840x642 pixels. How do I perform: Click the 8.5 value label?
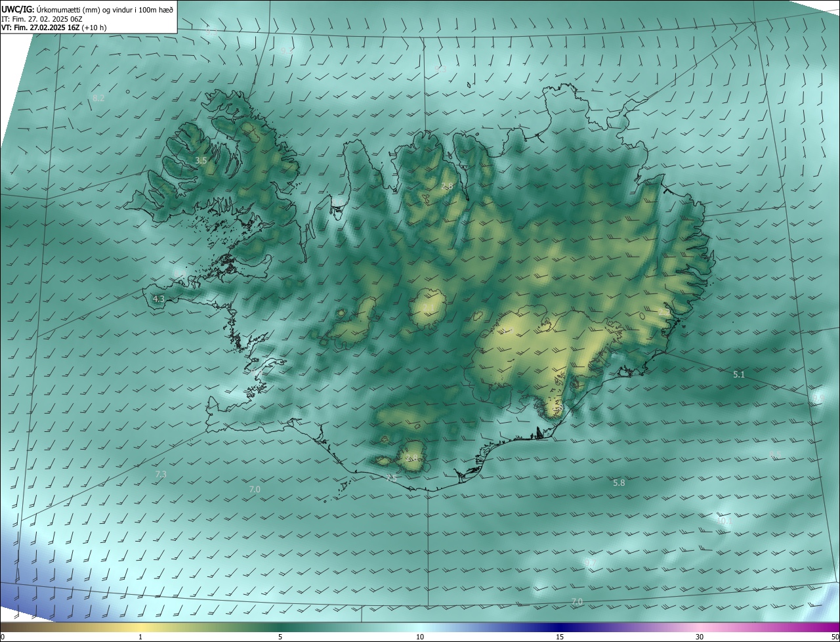776,454
